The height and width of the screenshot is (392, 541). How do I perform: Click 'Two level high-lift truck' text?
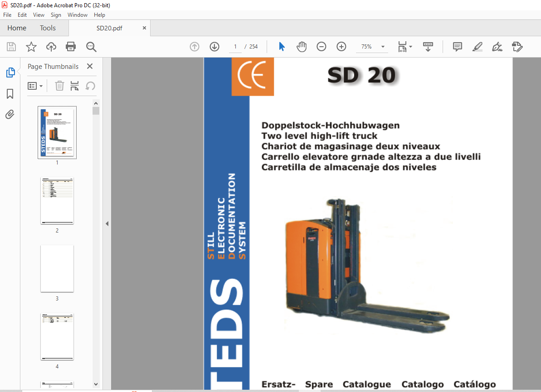pyautogui.click(x=319, y=136)
